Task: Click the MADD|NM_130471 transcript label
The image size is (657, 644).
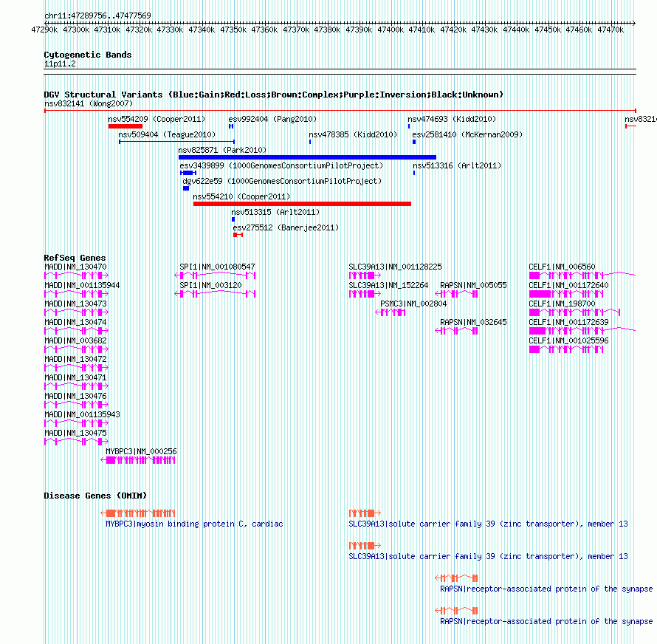Action: (75, 377)
